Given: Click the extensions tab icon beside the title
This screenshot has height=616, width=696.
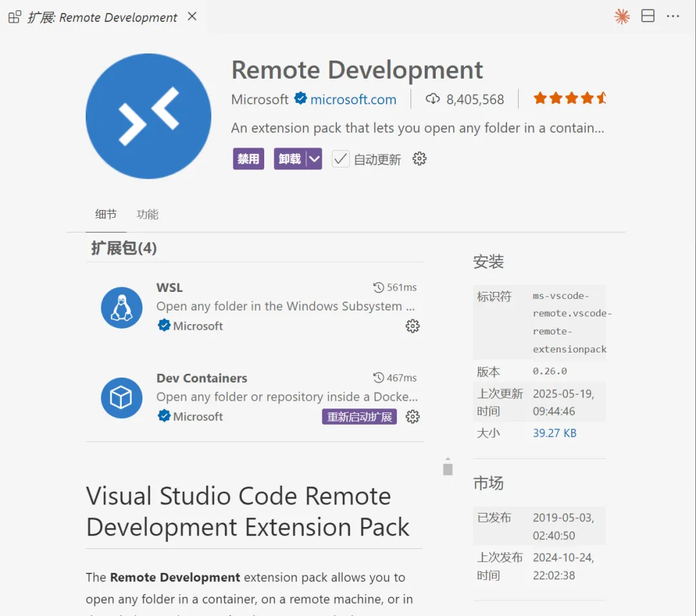Looking at the screenshot, I should click(x=15, y=17).
